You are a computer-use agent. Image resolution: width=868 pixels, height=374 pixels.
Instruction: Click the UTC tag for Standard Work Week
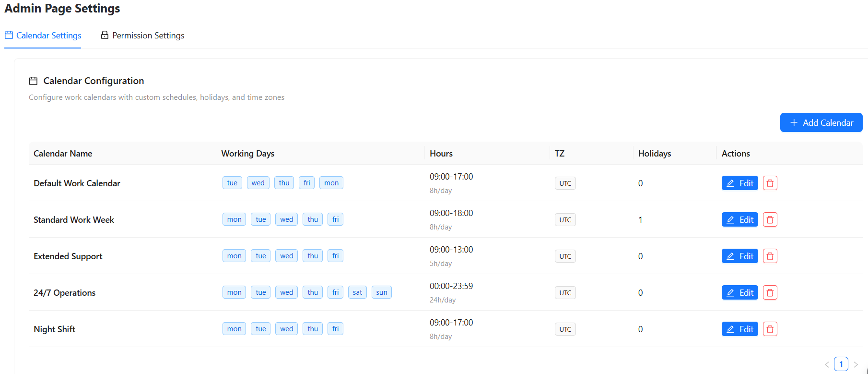click(x=565, y=220)
